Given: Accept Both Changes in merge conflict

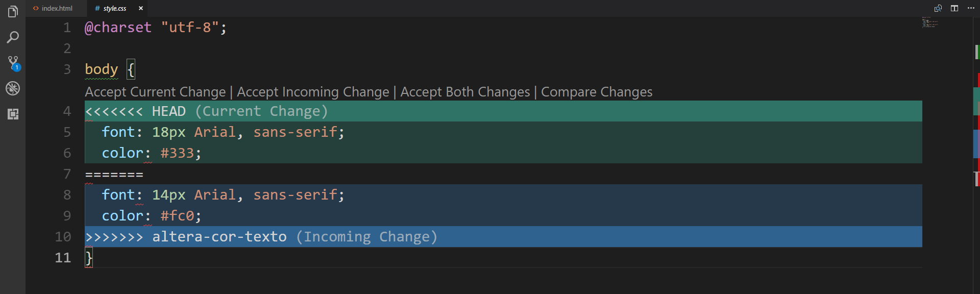Looking at the screenshot, I should coord(465,92).
